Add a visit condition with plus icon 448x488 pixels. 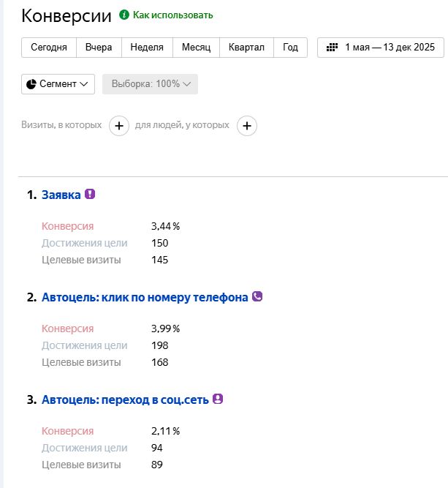click(119, 126)
